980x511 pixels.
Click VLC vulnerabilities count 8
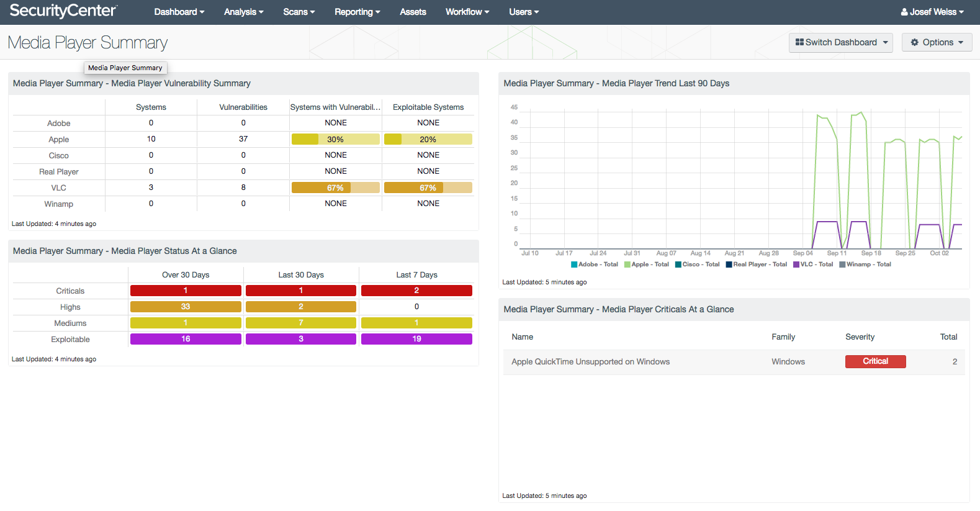243,188
